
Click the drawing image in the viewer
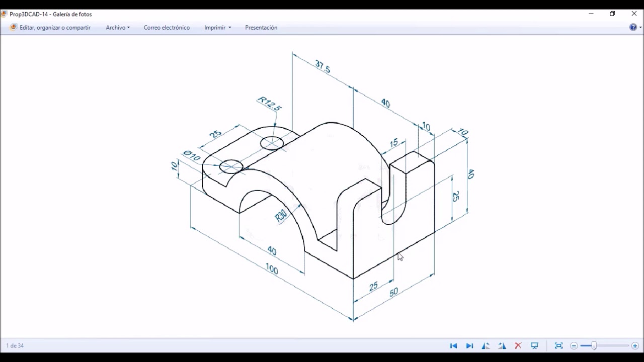(322, 186)
